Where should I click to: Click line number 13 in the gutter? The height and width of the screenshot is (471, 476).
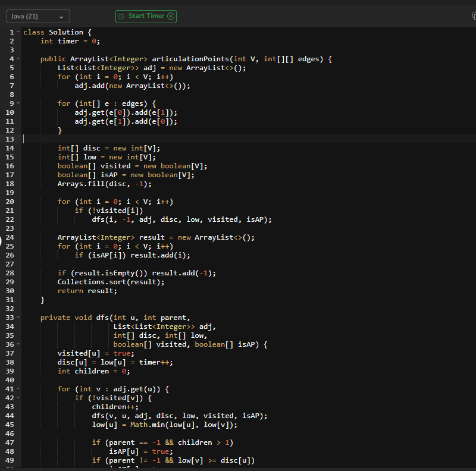[10, 139]
